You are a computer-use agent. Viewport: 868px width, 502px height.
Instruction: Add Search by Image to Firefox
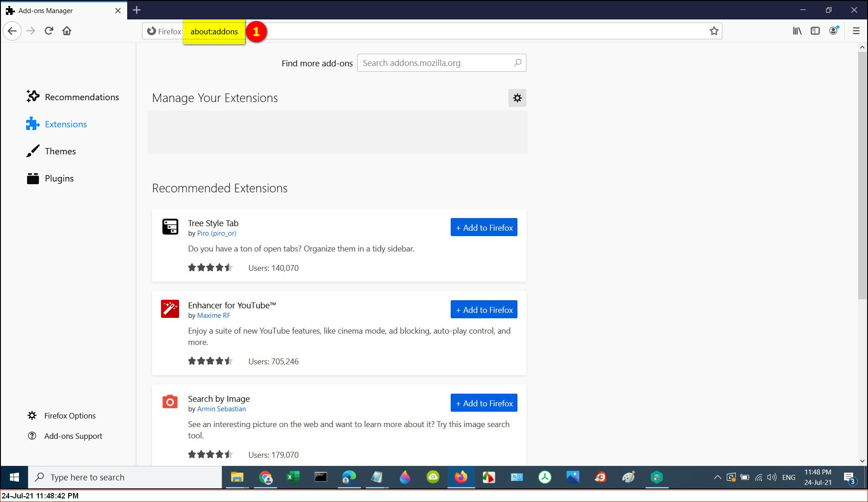pos(484,403)
